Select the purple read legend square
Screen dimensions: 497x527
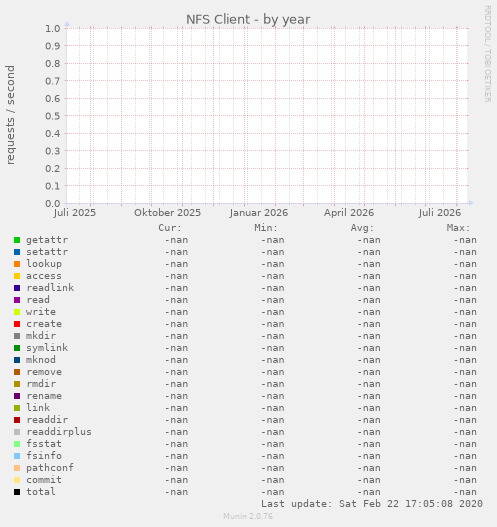tap(17, 300)
